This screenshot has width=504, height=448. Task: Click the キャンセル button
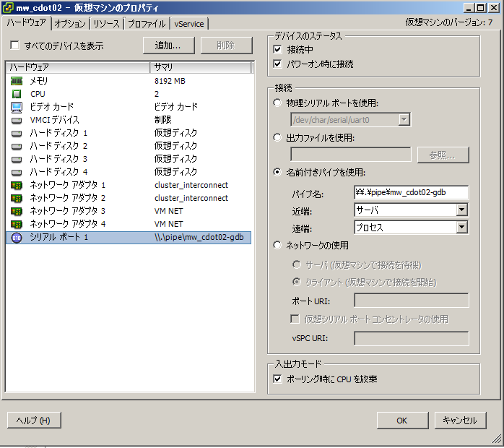(460, 421)
